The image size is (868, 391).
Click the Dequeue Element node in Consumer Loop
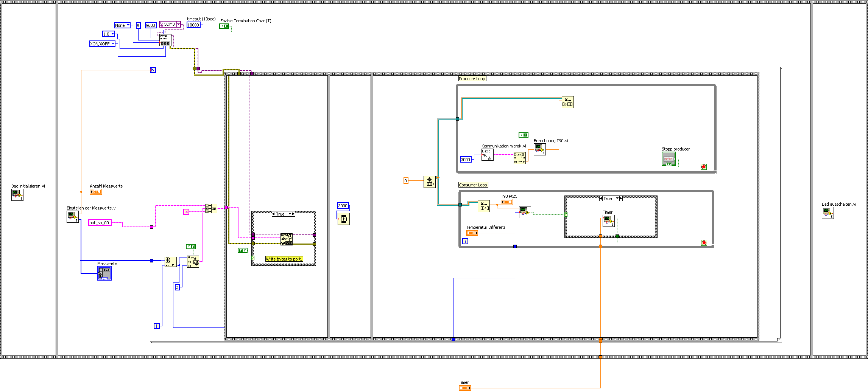tap(484, 206)
